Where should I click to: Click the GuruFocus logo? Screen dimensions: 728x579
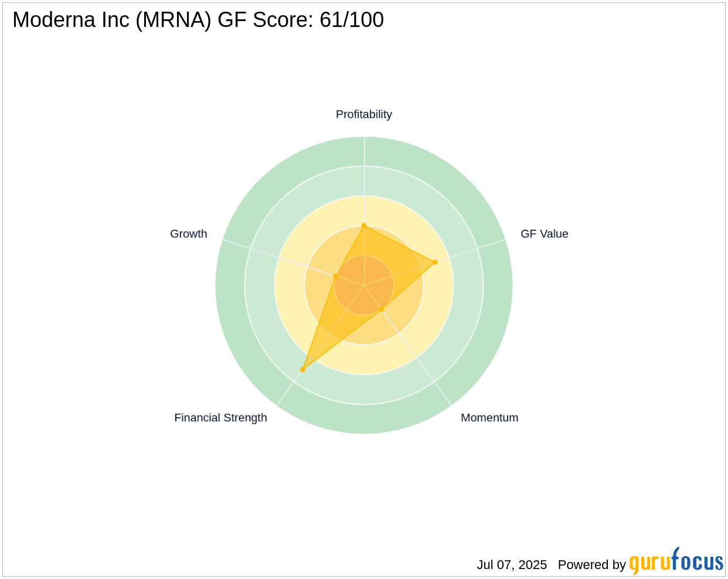tap(676, 561)
